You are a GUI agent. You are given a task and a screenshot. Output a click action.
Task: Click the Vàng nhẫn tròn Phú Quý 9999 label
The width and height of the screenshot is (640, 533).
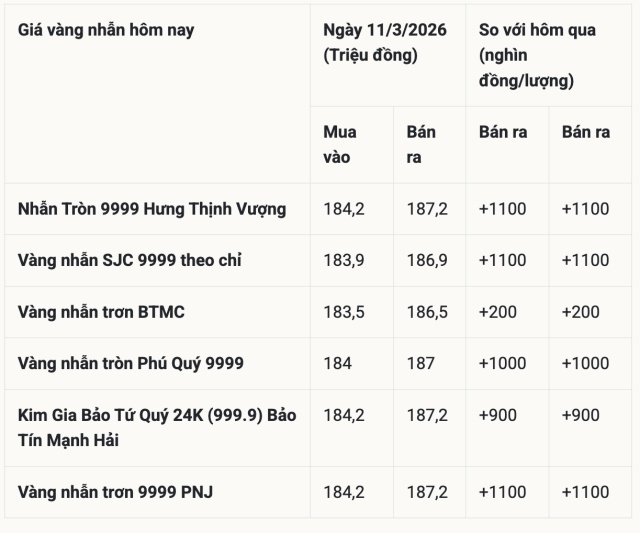click(x=130, y=363)
